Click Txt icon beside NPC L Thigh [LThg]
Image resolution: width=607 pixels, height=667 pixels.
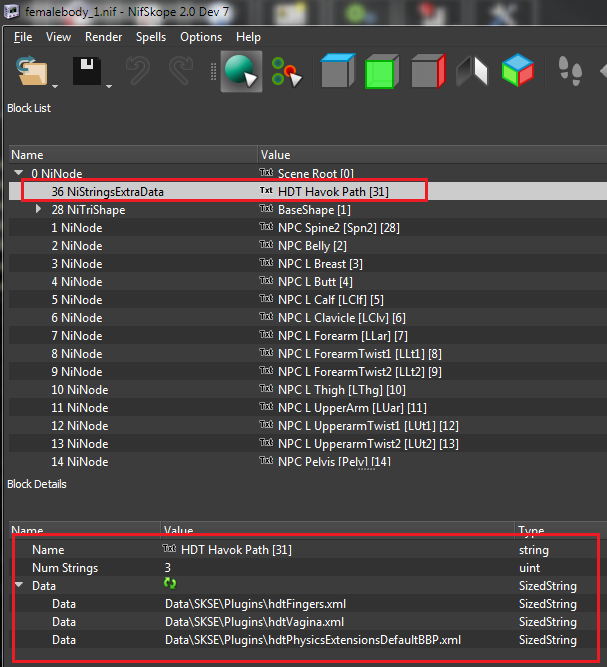266,388
